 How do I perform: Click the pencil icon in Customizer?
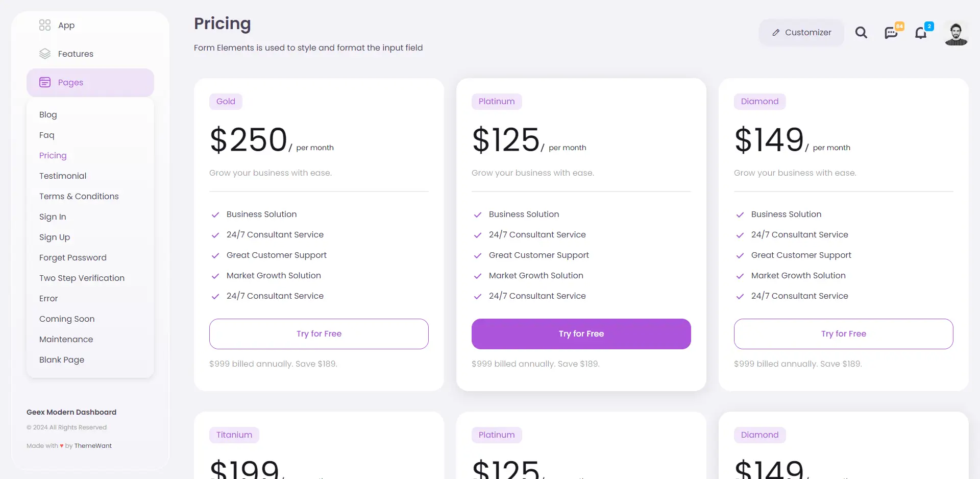pyautogui.click(x=776, y=33)
